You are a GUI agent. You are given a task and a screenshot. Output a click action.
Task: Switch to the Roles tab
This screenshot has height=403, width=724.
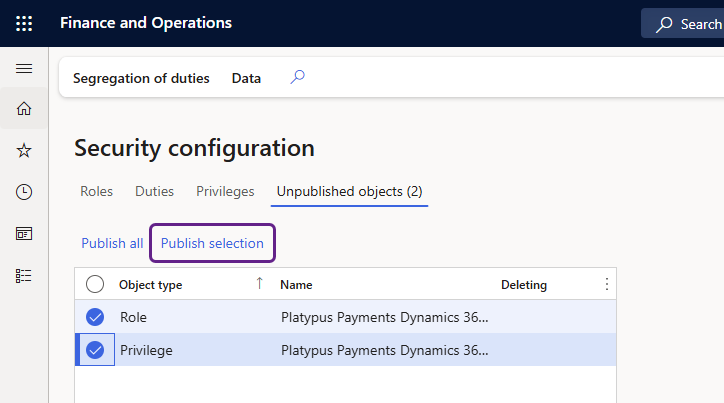[x=96, y=191]
